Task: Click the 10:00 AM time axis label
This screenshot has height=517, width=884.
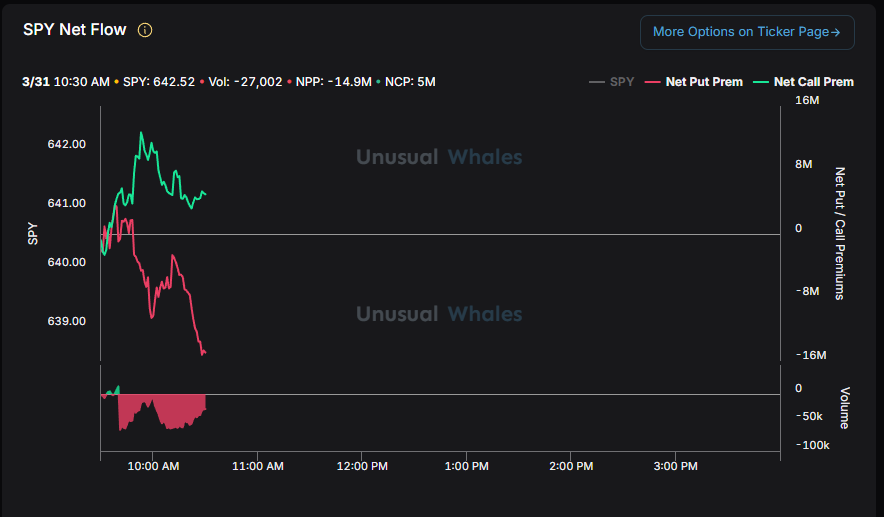Action: click(153, 466)
